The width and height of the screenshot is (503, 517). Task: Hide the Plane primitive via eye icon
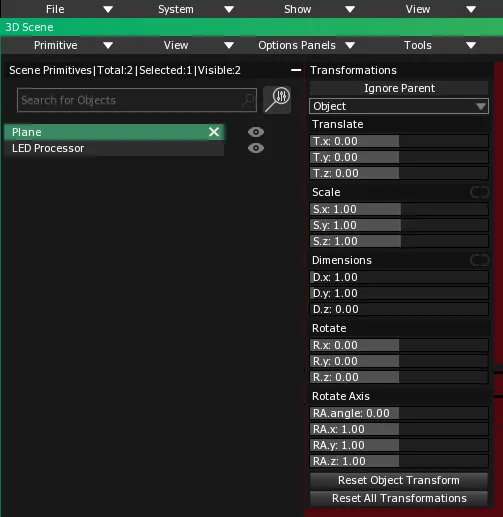[x=256, y=132]
